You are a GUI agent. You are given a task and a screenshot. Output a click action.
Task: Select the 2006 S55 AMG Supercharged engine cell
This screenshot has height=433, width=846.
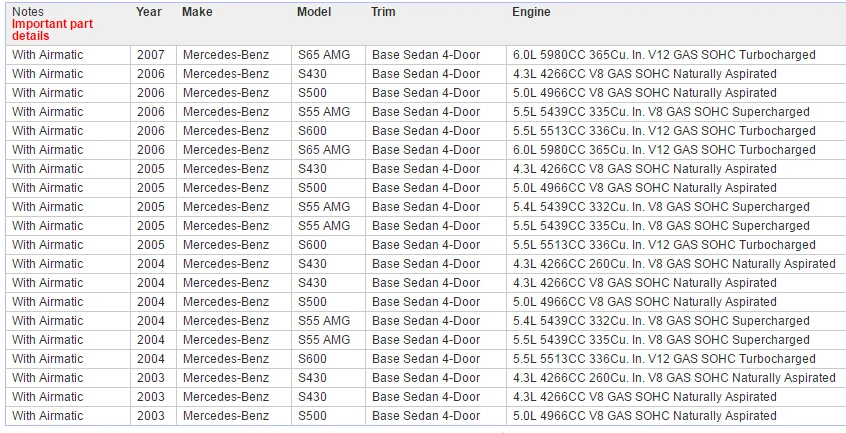click(676, 112)
